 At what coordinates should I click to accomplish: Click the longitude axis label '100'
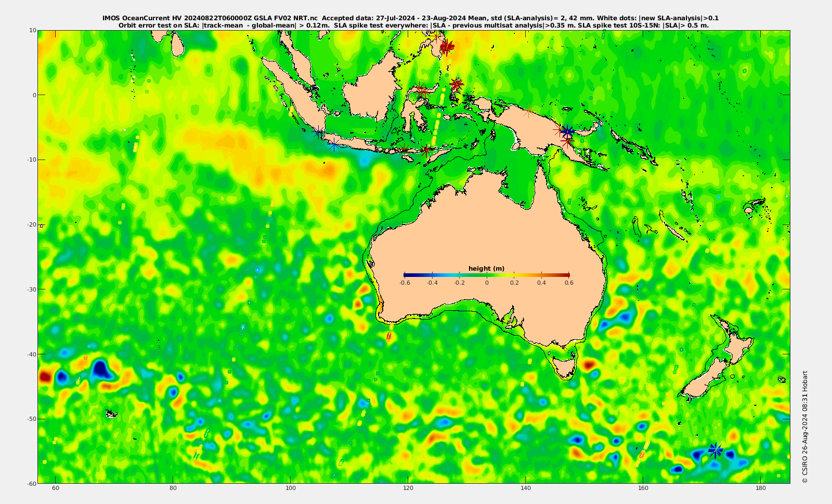point(291,488)
